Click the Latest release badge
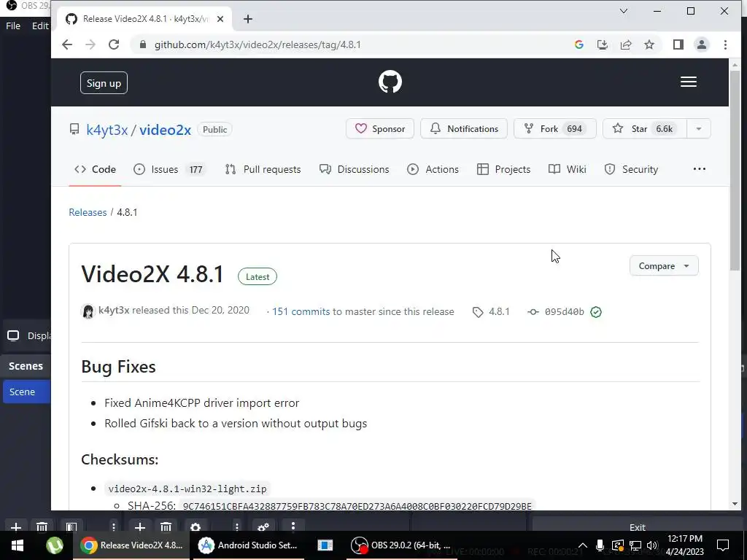The width and height of the screenshot is (747, 560). point(258,276)
